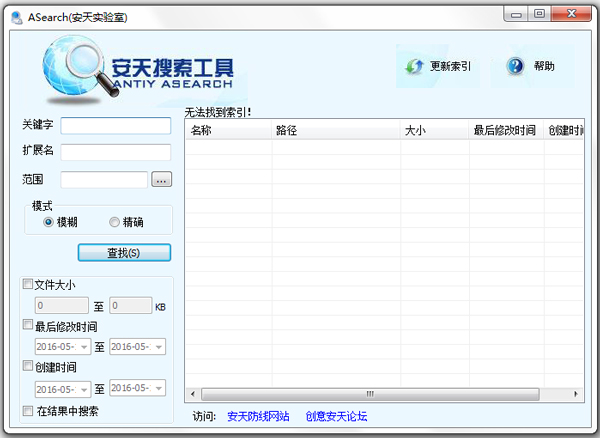Click the horizontal scrollbar in results list

coord(370,394)
